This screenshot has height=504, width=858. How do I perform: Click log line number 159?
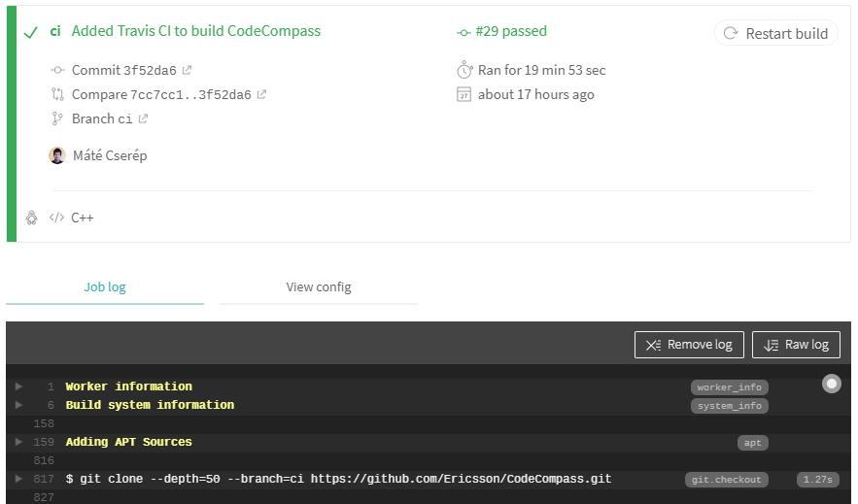43,442
